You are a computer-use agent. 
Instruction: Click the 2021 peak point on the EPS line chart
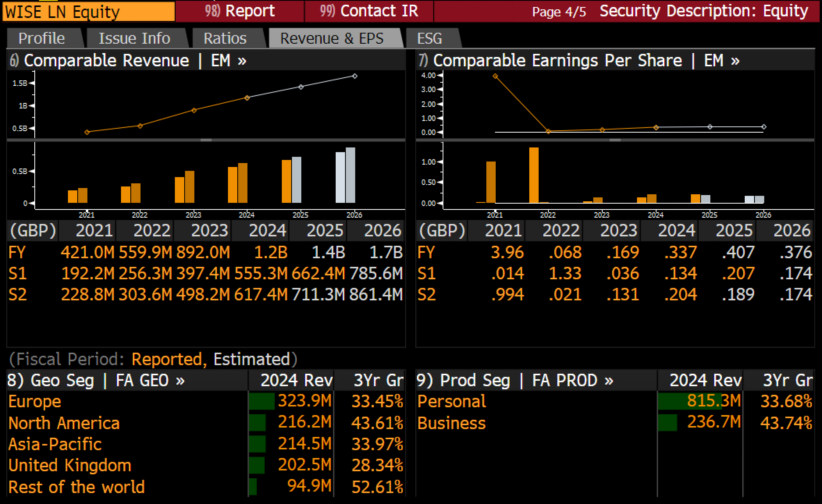click(495, 76)
